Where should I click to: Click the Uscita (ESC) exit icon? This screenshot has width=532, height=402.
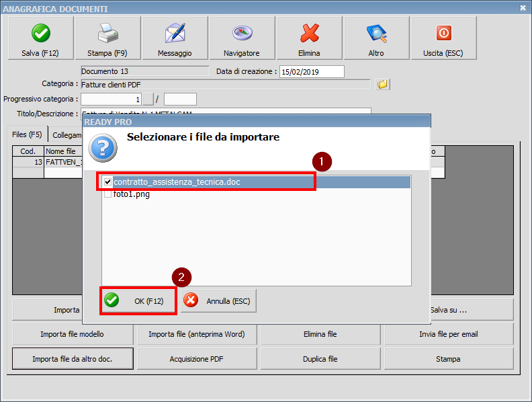coord(443,33)
